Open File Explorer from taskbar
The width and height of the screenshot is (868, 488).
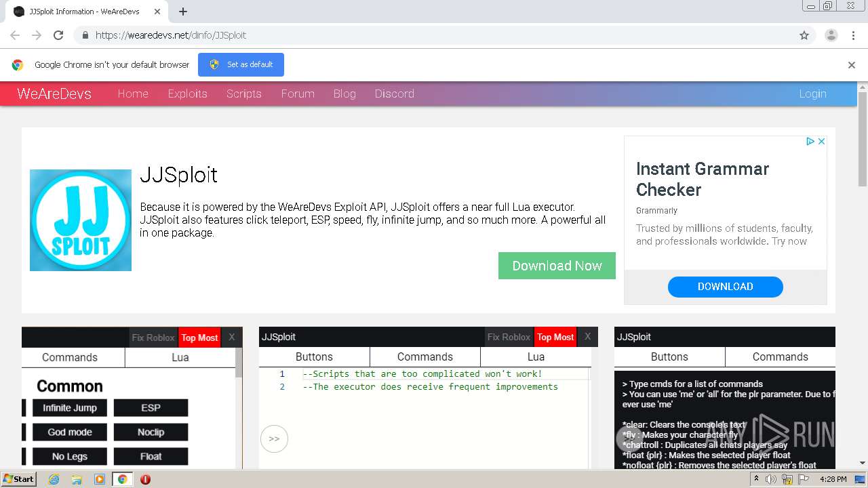77,479
